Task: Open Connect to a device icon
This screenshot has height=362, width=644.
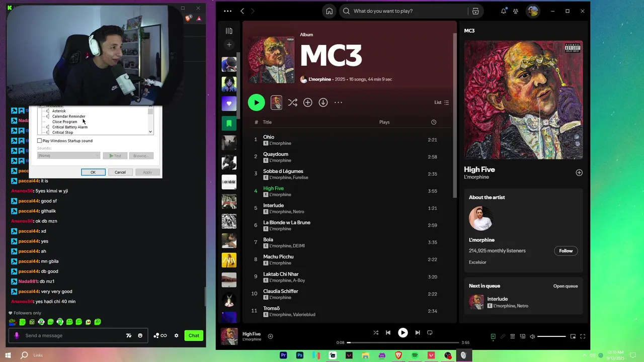Action: [x=523, y=336]
